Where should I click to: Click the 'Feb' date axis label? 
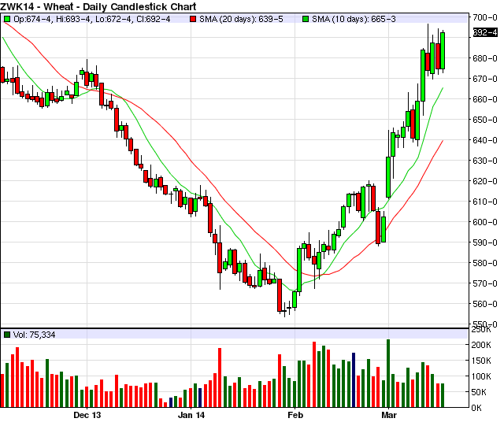(x=295, y=415)
